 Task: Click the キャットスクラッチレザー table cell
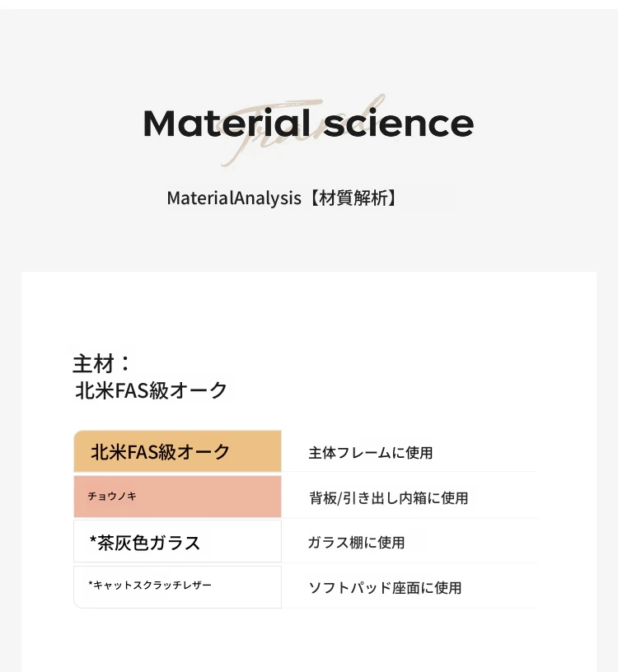pyautogui.click(x=177, y=586)
